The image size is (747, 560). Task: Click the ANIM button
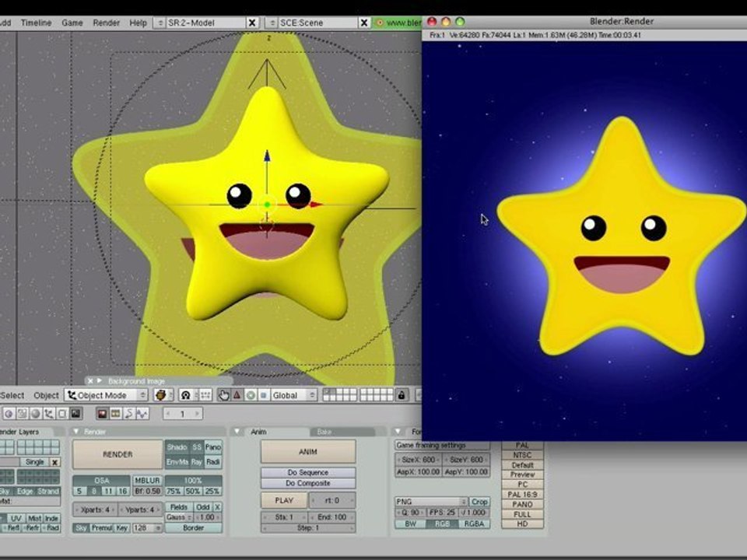[x=308, y=451]
